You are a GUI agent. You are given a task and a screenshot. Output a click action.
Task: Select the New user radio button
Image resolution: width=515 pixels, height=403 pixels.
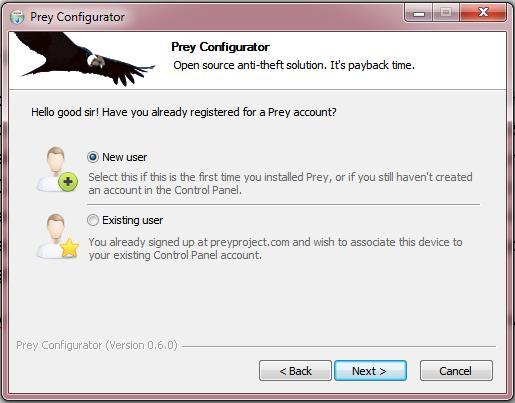(x=93, y=157)
